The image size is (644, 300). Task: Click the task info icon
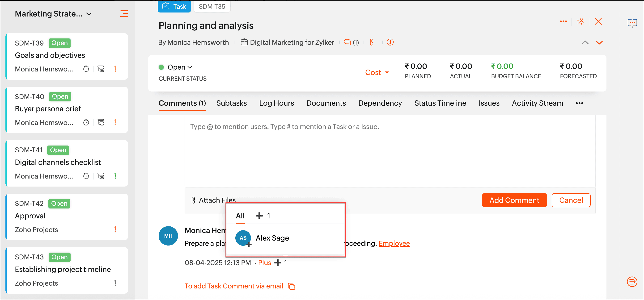[390, 42]
